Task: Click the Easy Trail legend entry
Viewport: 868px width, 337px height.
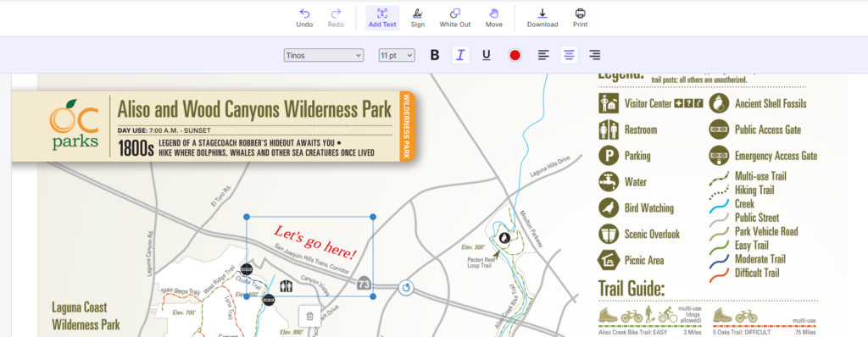Action: [752, 246]
